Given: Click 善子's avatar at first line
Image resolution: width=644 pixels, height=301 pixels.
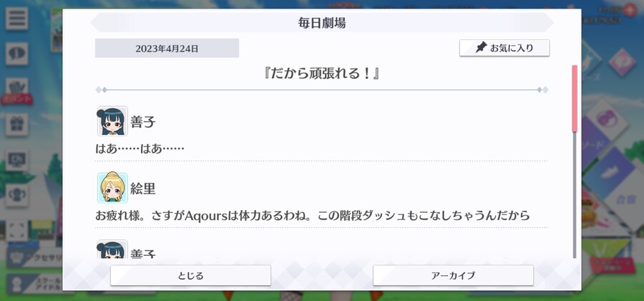Looking at the screenshot, I should click(x=112, y=121).
